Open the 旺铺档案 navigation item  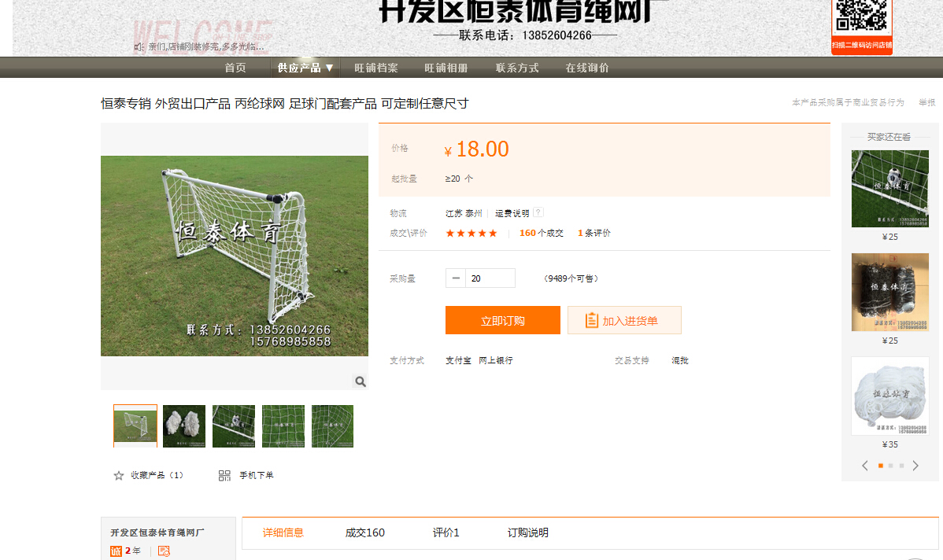click(376, 68)
